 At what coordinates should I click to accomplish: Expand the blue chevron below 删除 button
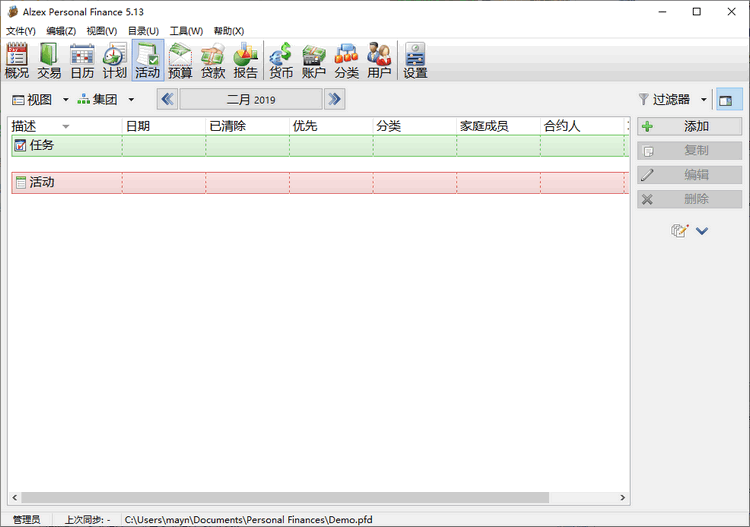tap(702, 231)
